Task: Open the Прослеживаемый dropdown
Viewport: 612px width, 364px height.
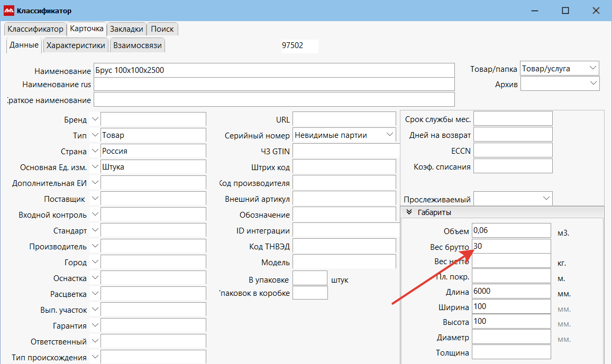Action: pyautogui.click(x=513, y=199)
